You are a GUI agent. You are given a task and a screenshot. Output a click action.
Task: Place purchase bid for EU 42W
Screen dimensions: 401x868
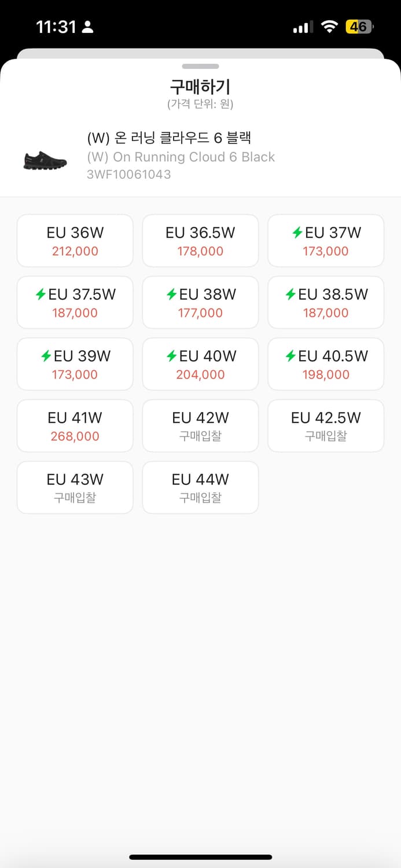coord(200,426)
